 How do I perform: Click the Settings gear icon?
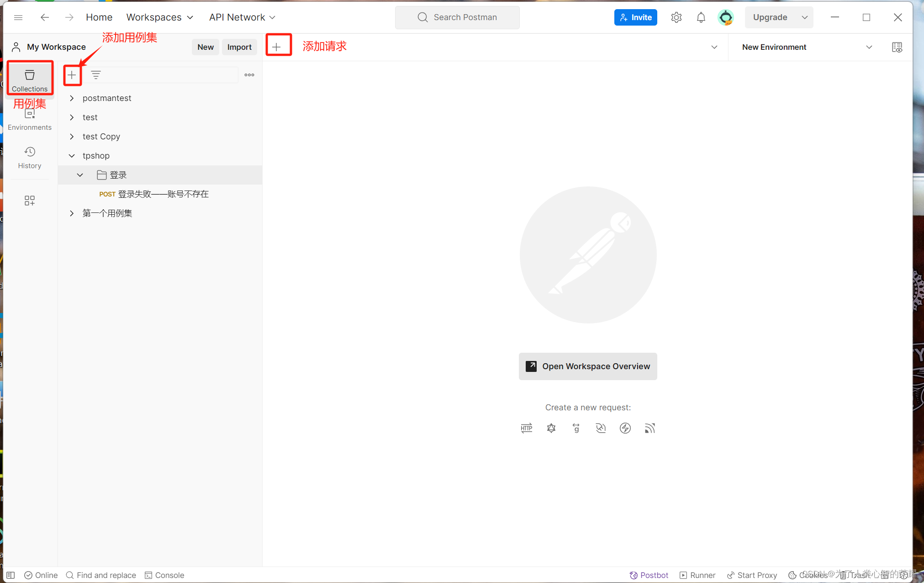[x=676, y=17]
